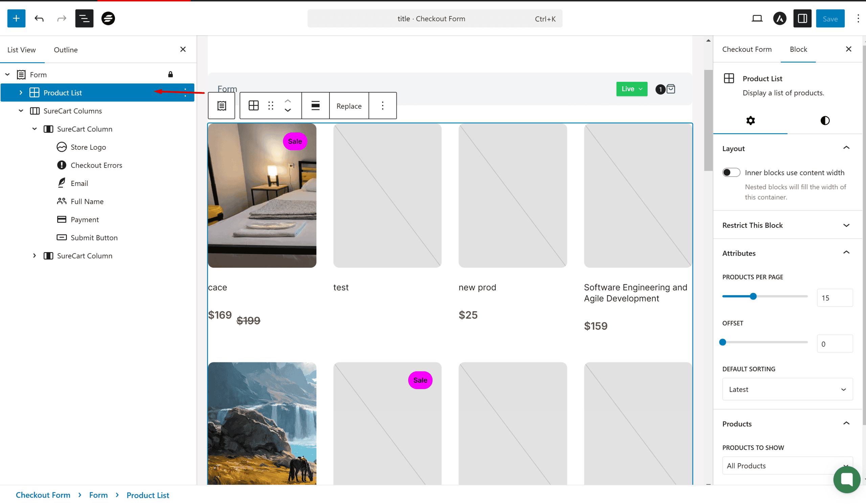Toggle the settings sidebar panel icon
Viewport: 866px width, 504px height.
[802, 19]
